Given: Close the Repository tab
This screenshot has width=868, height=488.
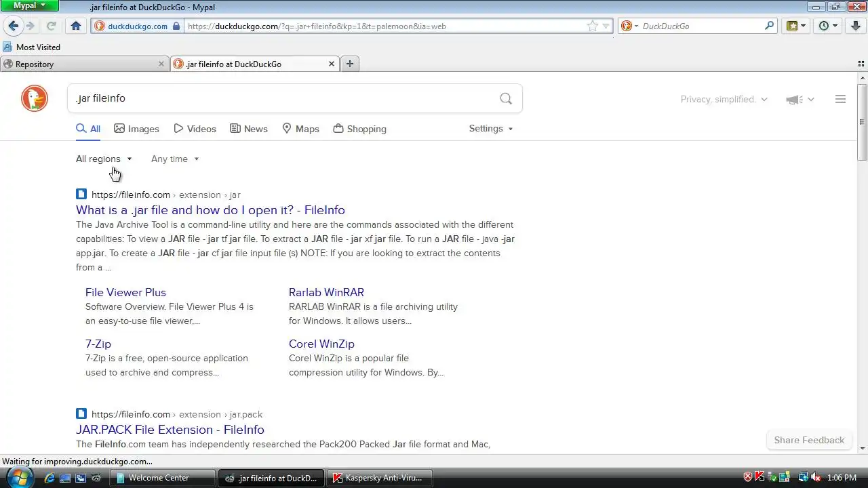Looking at the screenshot, I should 161,64.
